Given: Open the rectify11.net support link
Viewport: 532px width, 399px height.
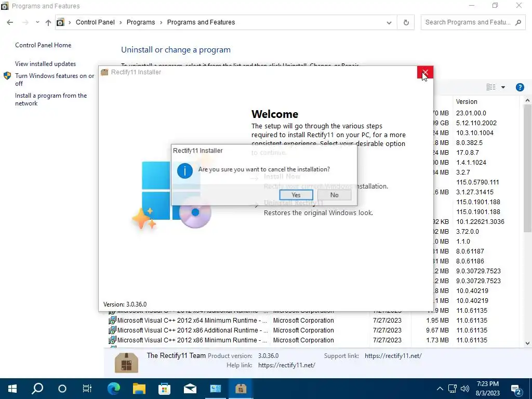Looking at the screenshot, I should (393, 355).
